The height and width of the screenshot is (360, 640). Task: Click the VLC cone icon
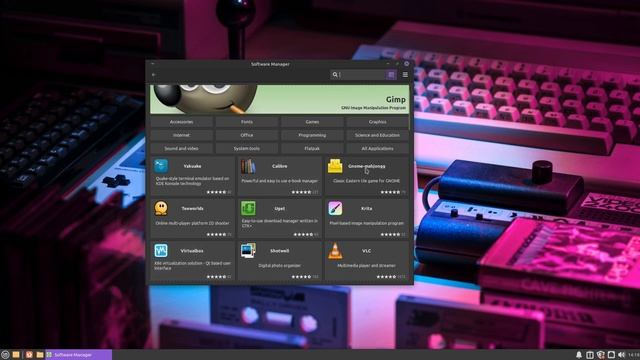click(x=335, y=251)
